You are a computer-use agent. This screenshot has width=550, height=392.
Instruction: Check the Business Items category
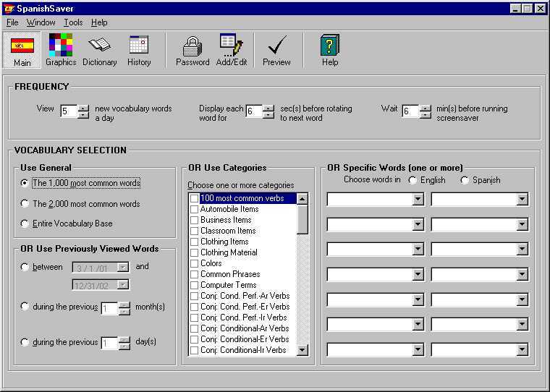194,220
